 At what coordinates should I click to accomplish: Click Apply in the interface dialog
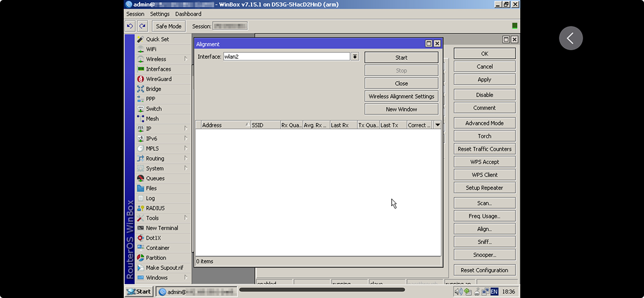[484, 79]
